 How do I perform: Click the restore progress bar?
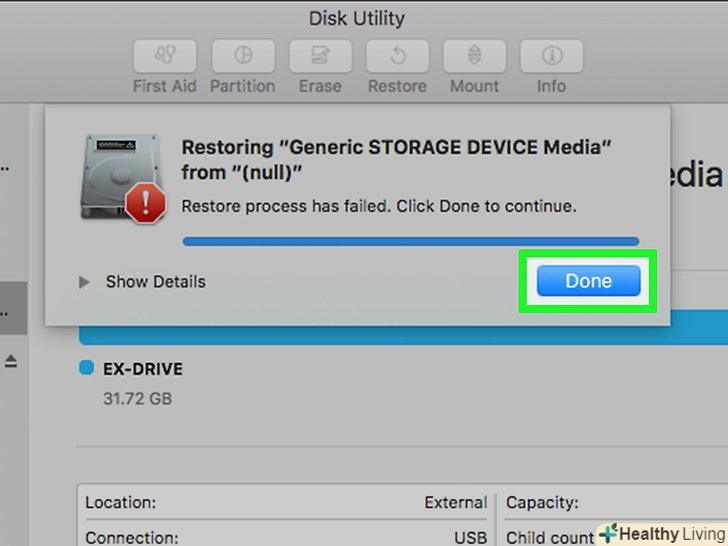[410, 240]
